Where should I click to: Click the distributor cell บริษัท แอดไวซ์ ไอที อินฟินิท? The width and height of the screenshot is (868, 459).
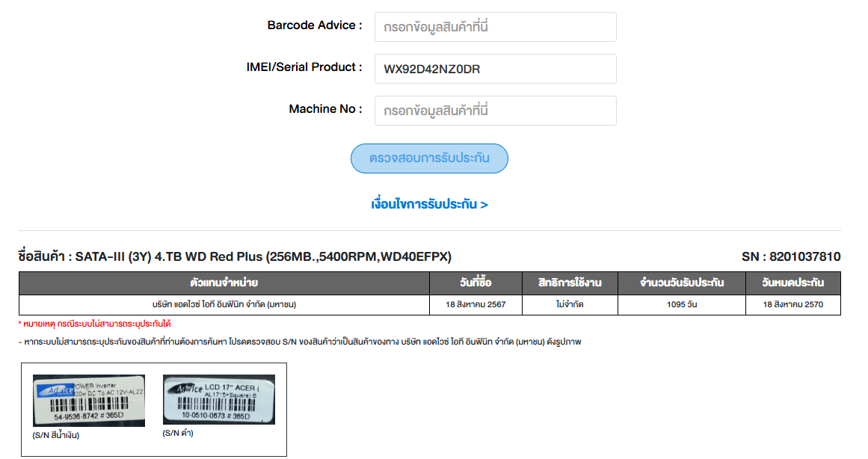pos(224,304)
